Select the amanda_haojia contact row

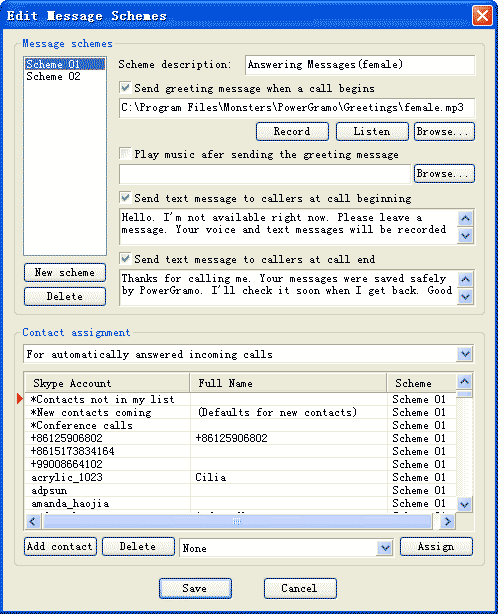tap(240, 503)
